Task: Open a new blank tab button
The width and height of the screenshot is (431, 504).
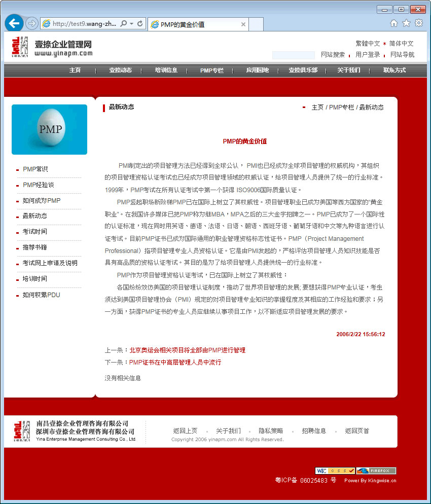Action: click(256, 24)
